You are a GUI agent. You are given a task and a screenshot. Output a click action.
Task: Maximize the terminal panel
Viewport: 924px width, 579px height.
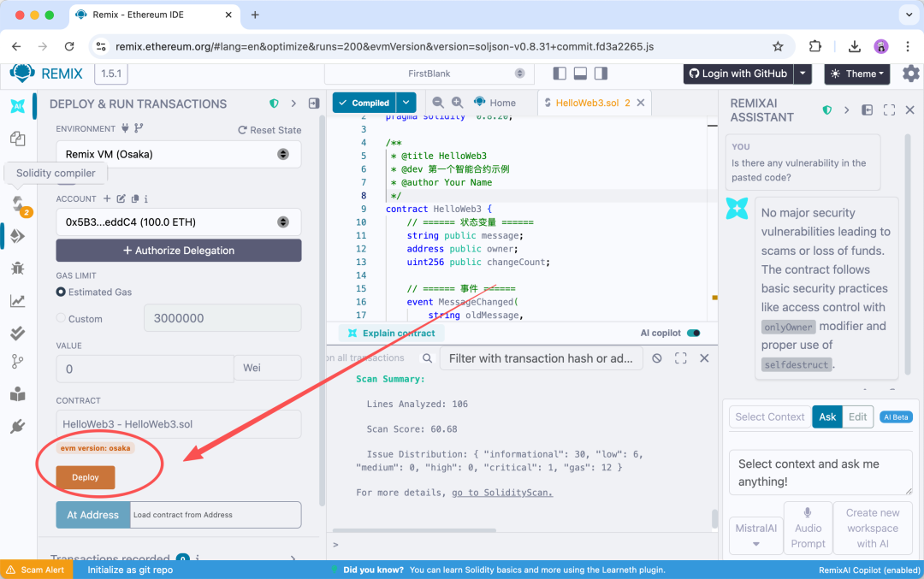pos(681,358)
